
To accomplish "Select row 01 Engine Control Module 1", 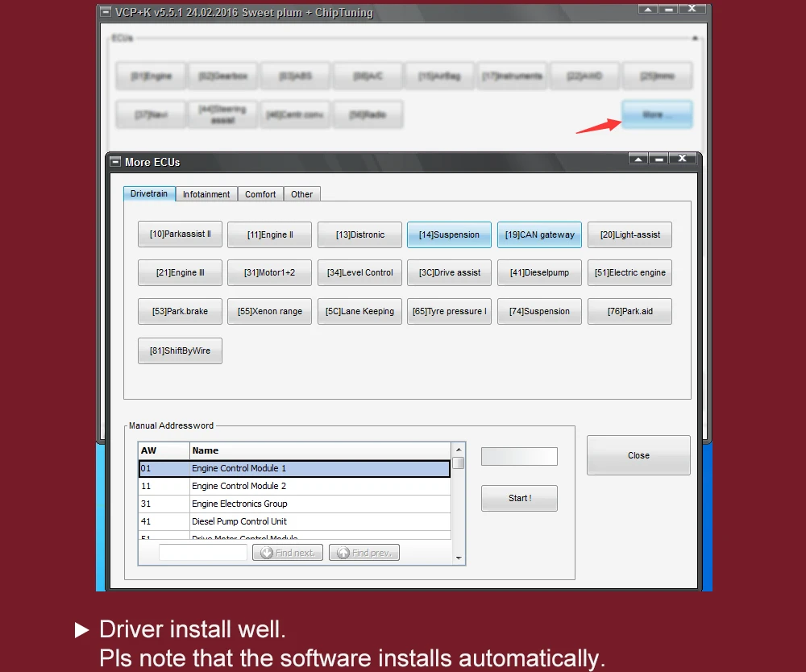I will pos(294,469).
